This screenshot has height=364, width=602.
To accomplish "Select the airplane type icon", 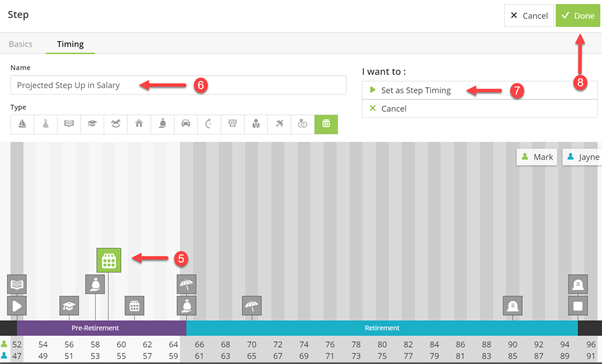I will pos(279,124).
